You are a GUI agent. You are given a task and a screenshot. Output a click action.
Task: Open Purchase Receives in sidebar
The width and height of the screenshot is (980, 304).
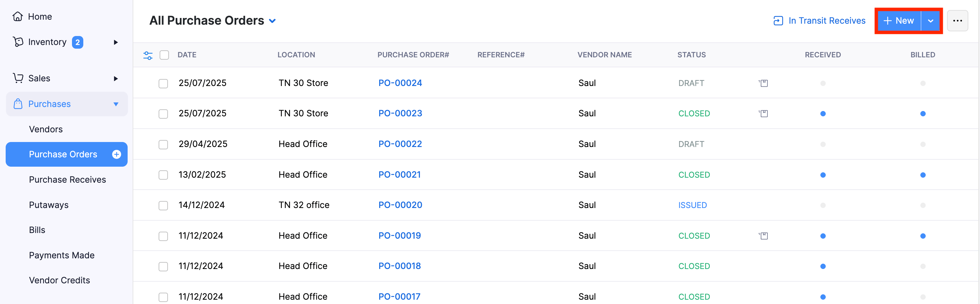point(67,180)
